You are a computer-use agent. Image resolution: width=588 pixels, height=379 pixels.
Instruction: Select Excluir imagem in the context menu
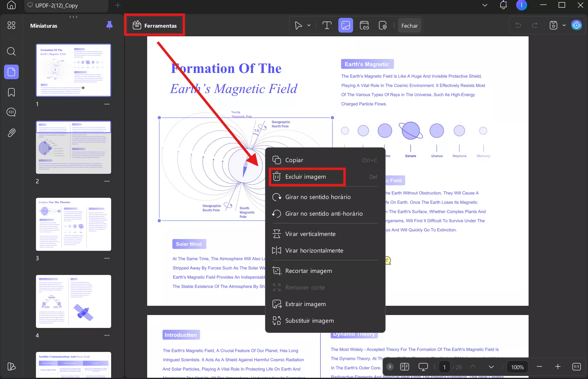tap(325, 177)
